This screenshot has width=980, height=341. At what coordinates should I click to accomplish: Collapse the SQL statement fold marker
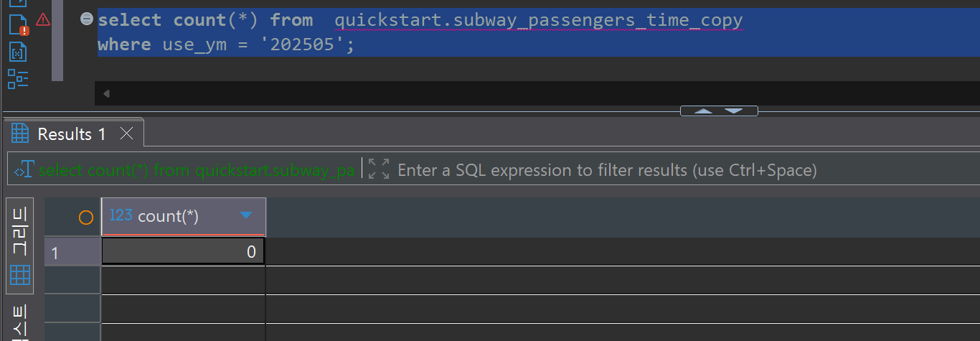click(86, 19)
